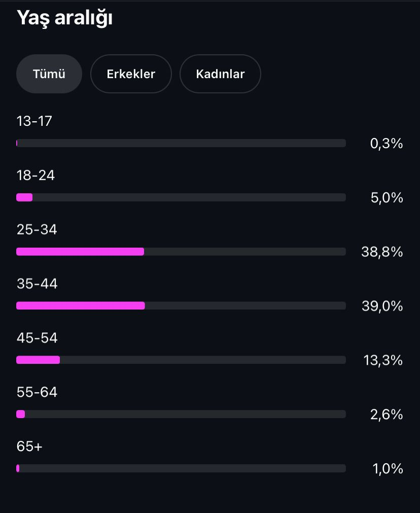Image resolution: width=420 pixels, height=513 pixels.
Task: Click the 35-44 pink bar
Action: 81,305
